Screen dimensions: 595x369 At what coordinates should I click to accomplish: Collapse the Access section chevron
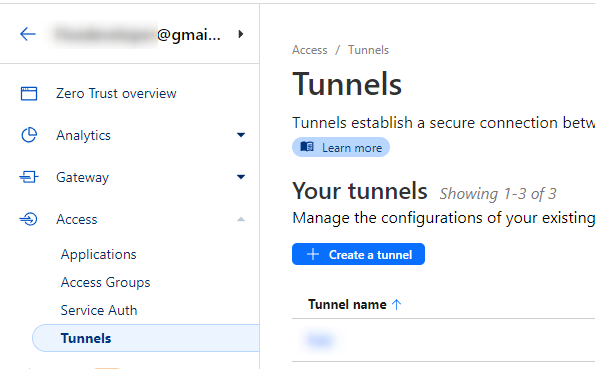click(241, 219)
